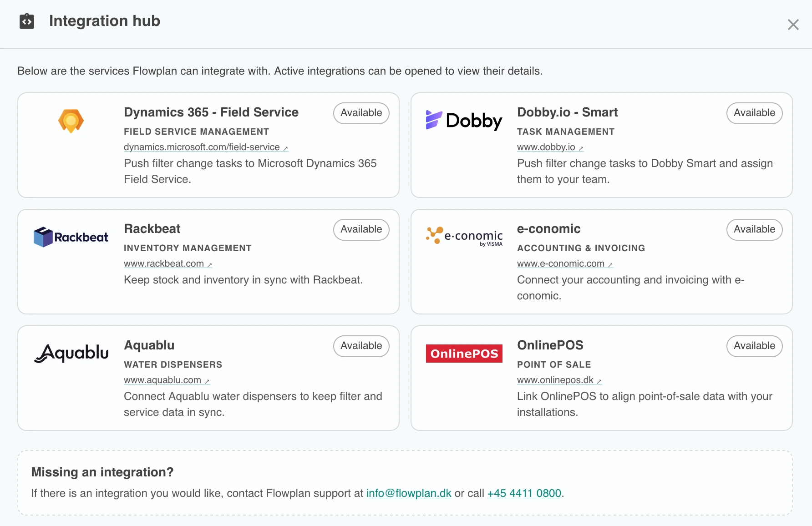Image resolution: width=812 pixels, height=526 pixels.
Task: Click the 'Push filter change tasks to Dobby' description
Action: click(x=645, y=171)
